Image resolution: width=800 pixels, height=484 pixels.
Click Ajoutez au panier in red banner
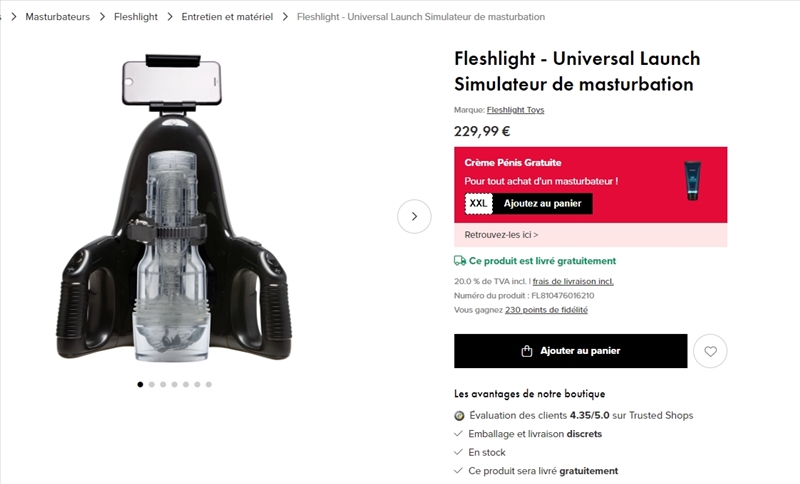click(542, 203)
